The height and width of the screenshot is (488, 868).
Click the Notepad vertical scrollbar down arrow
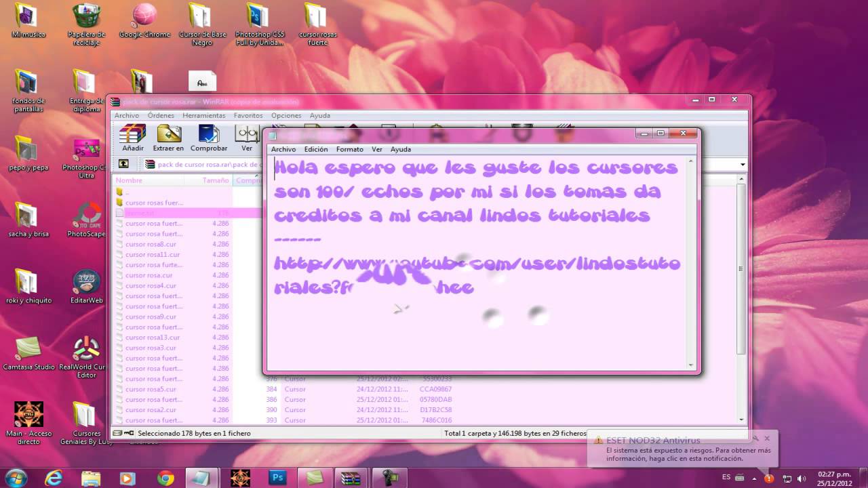pyautogui.click(x=692, y=365)
